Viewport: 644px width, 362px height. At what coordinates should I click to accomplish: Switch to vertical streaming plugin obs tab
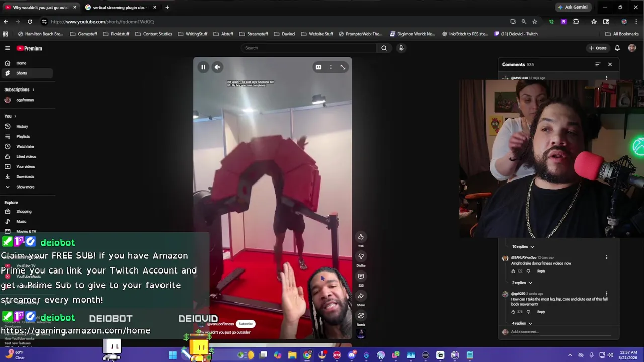(x=119, y=7)
